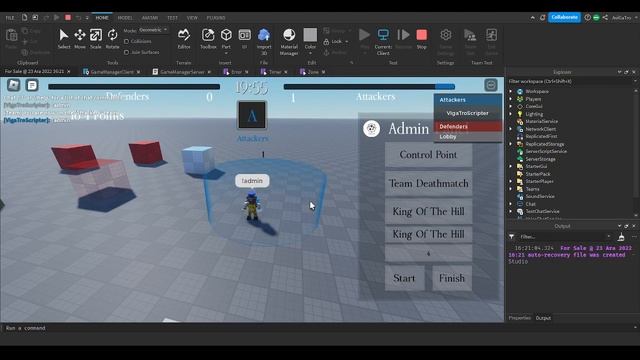The height and width of the screenshot is (360, 640).
Task: Stop the running playtest
Action: point(422,39)
